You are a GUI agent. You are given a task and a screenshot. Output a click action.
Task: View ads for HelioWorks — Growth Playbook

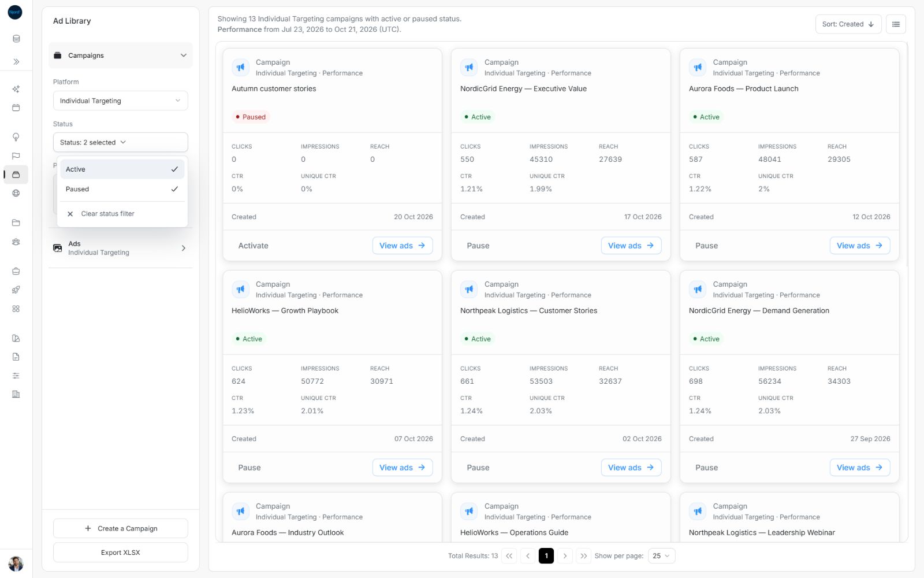tap(402, 468)
